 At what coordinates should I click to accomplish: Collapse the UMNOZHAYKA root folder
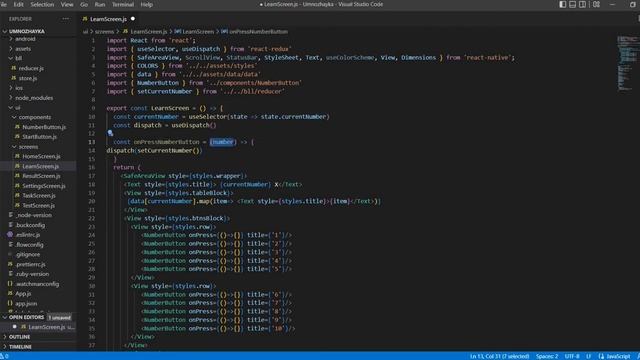click(x=38, y=31)
